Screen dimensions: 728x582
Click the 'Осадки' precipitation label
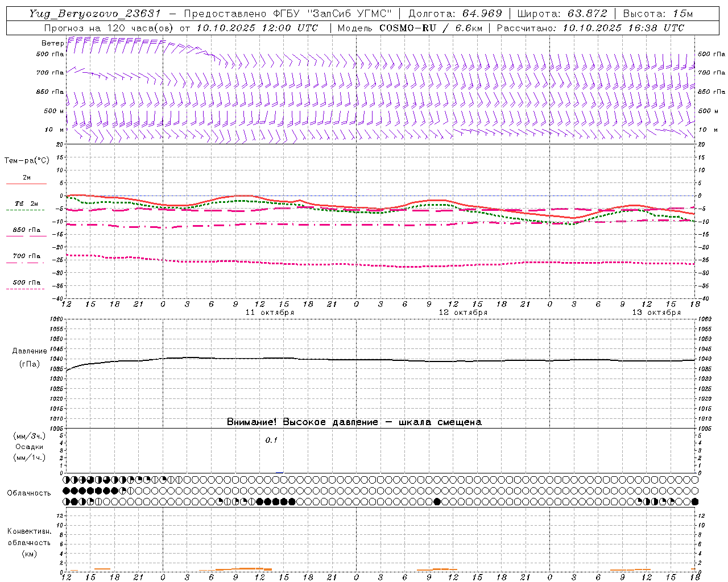click(30, 447)
